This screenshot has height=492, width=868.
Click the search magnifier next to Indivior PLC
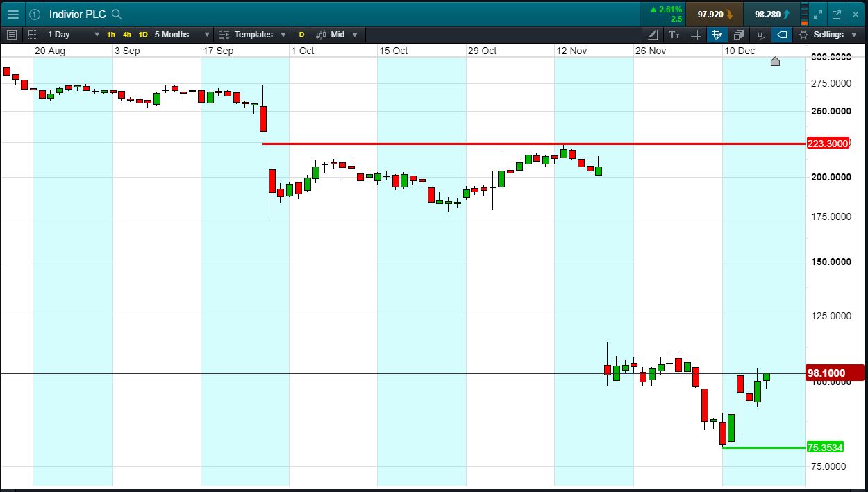(117, 14)
